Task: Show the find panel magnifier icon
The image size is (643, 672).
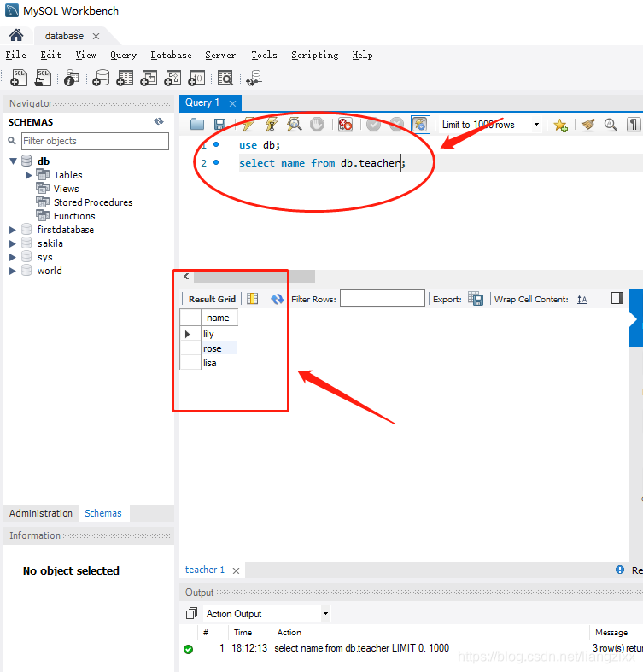Action: tap(611, 125)
